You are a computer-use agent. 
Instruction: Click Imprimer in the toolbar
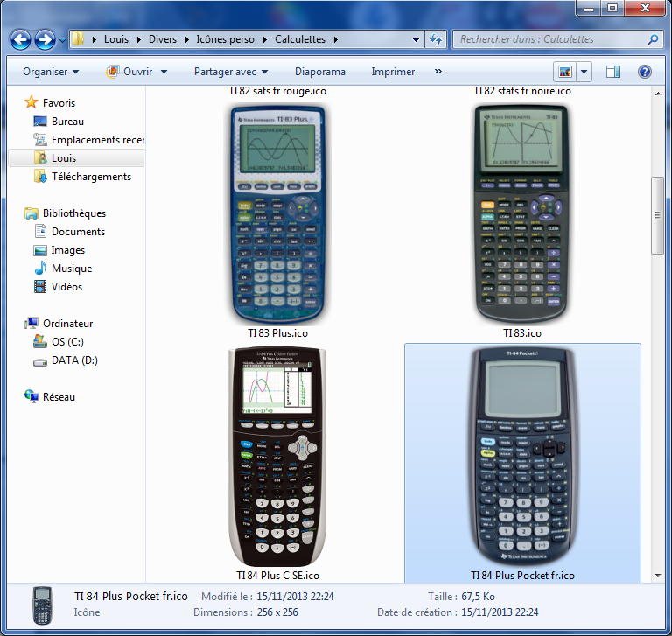[393, 72]
